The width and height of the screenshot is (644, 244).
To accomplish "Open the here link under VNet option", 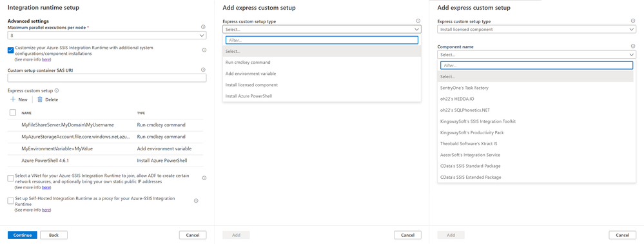I will pyautogui.click(x=46, y=187).
